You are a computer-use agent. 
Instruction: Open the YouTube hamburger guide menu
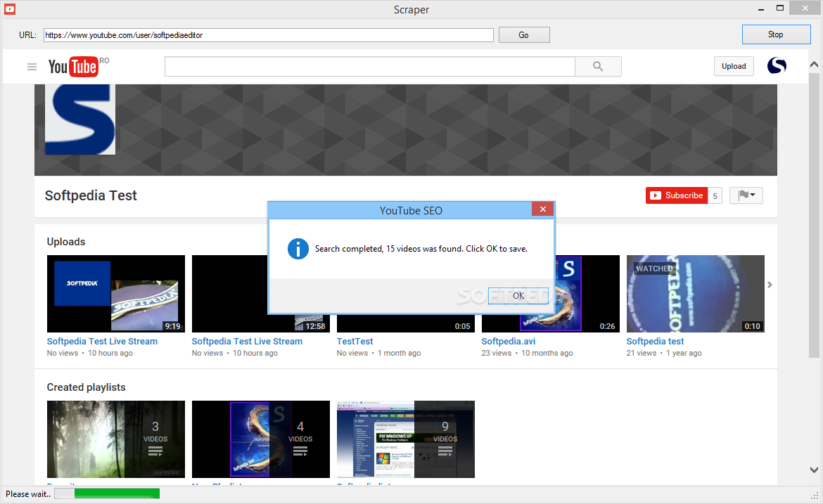click(x=32, y=67)
